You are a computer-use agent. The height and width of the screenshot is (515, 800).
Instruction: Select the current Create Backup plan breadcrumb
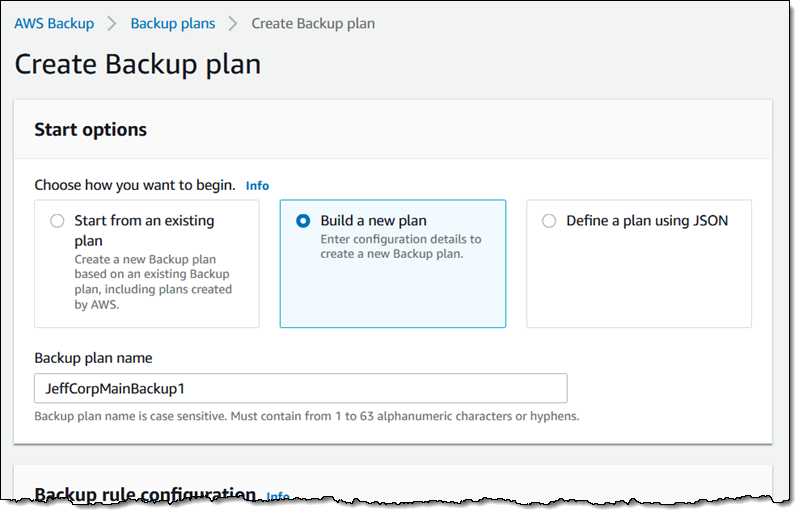point(313,23)
